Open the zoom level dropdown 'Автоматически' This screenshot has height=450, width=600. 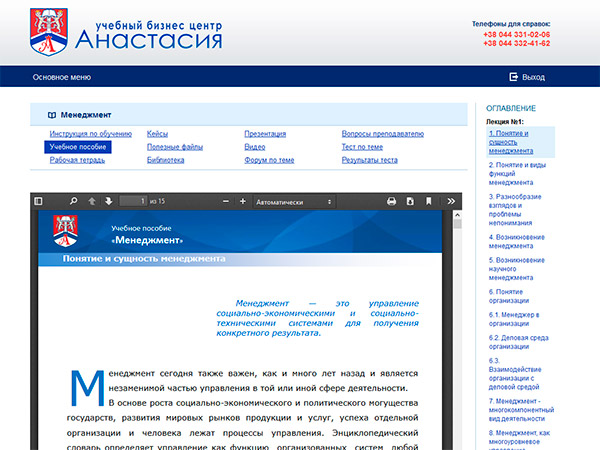click(x=296, y=201)
